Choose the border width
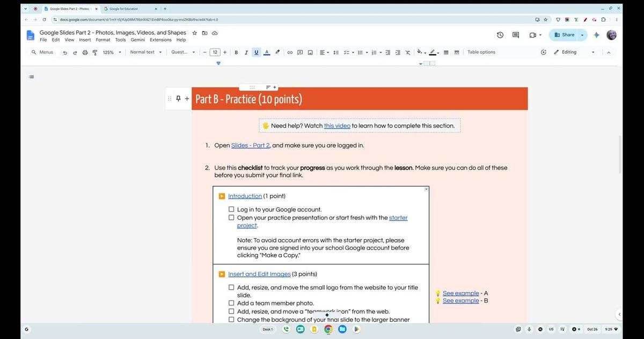 [446, 53]
